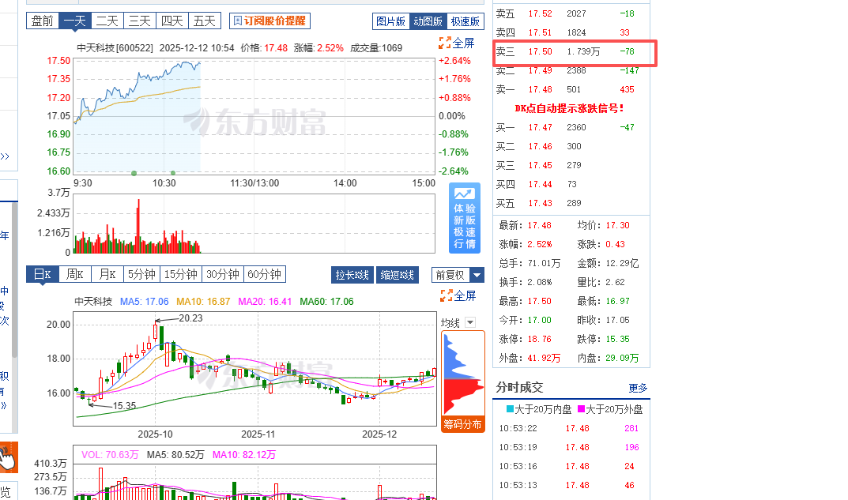
Task: Expand the 均线 indicator dropdown arrow
Action: tap(470, 323)
